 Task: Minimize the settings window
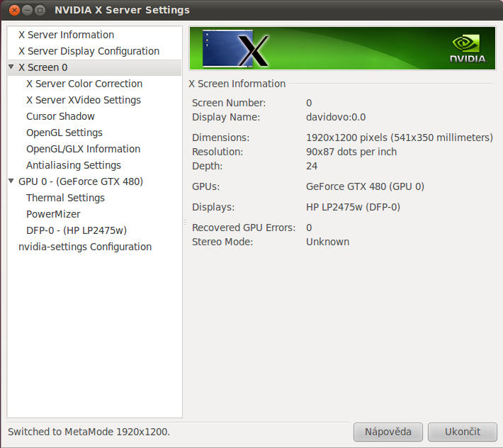27,10
